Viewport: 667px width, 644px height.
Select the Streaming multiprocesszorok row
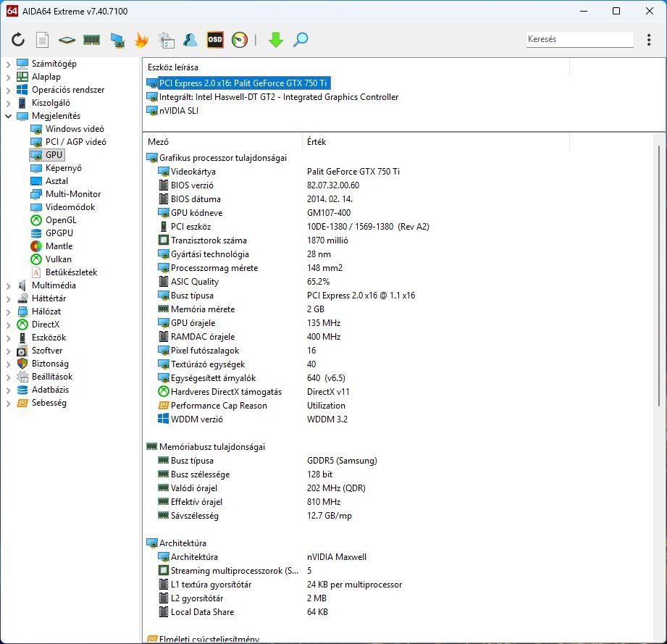tap(235, 570)
